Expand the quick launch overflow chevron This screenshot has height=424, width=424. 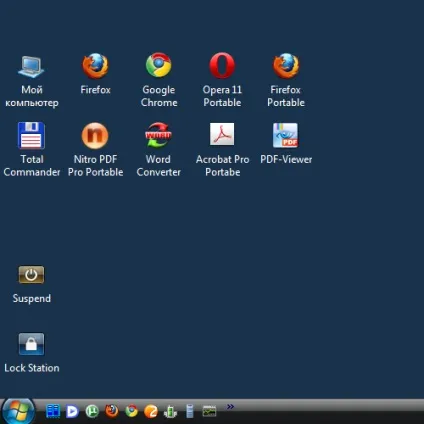tap(230, 406)
